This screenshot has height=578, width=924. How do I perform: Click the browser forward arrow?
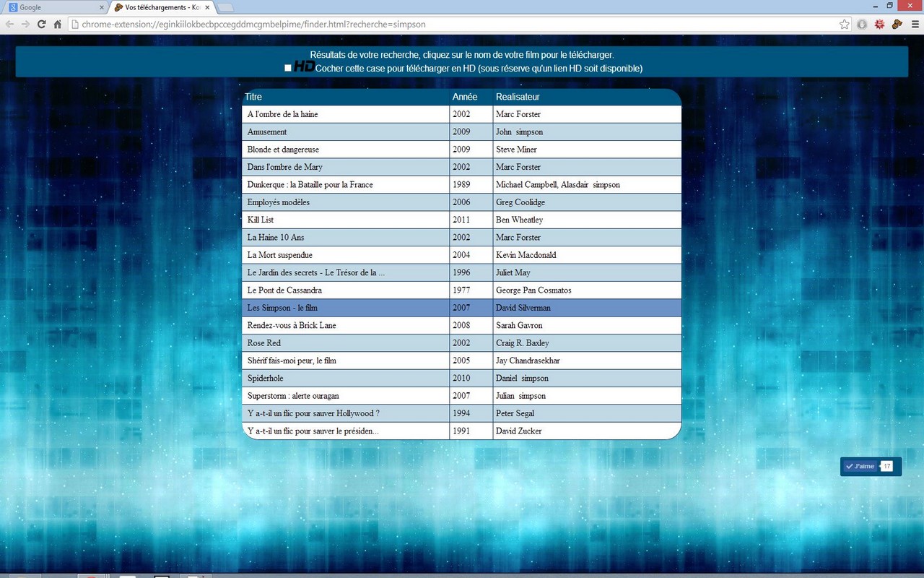(26, 24)
